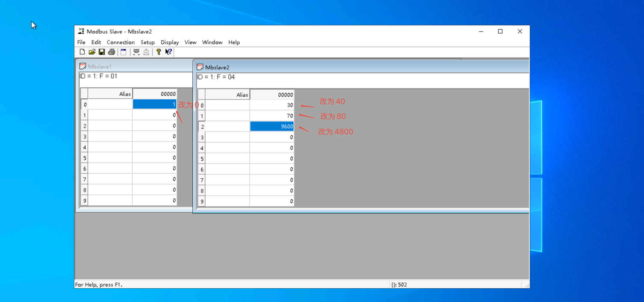Select Mbslave2 row 9 value cell
Image resolution: width=644 pixels, height=302 pixels.
[x=272, y=201]
